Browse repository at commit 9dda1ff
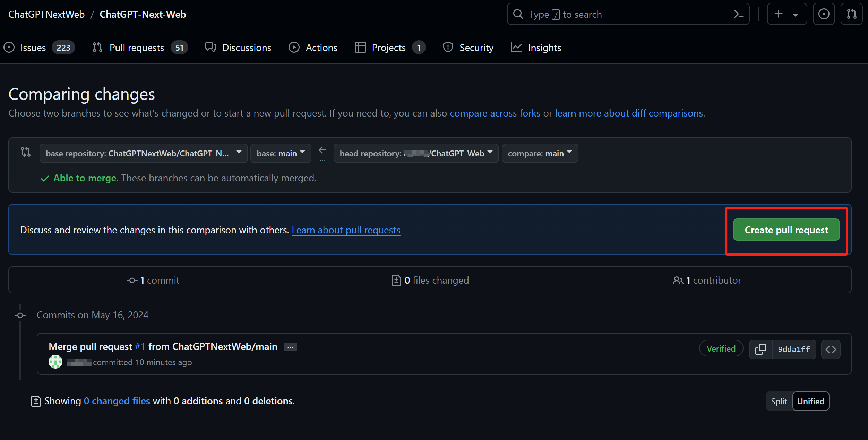868x440 pixels. [x=831, y=349]
